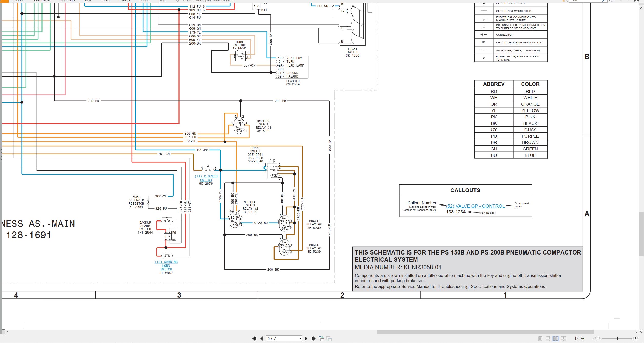644x343 pixels.
Task: Click the scroll left arrow
Action: tap(7, 332)
